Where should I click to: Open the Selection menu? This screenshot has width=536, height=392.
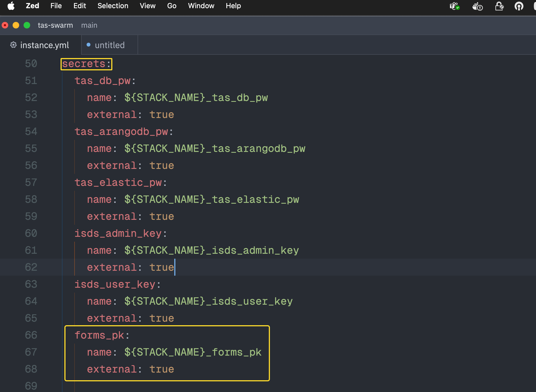113,6
